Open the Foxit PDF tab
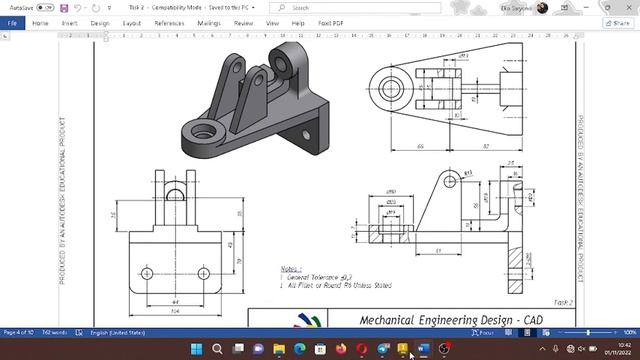Viewport: 640px width, 360px height. [331, 23]
